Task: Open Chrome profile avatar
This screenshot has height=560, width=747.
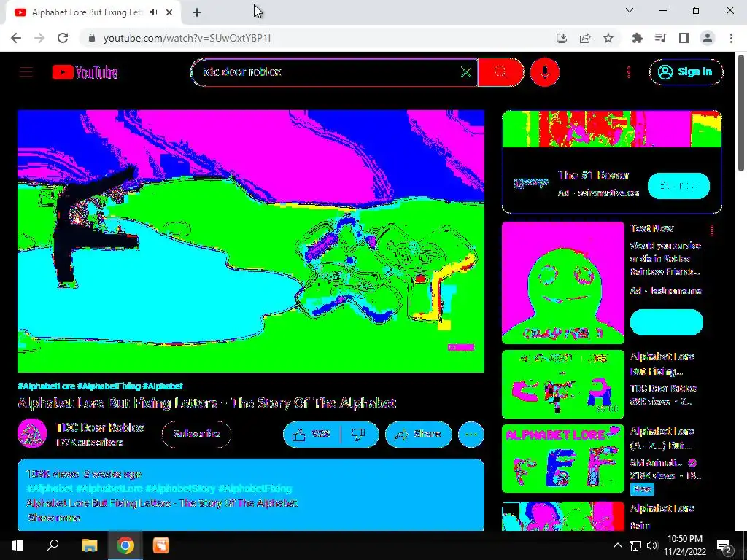Action: click(708, 38)
